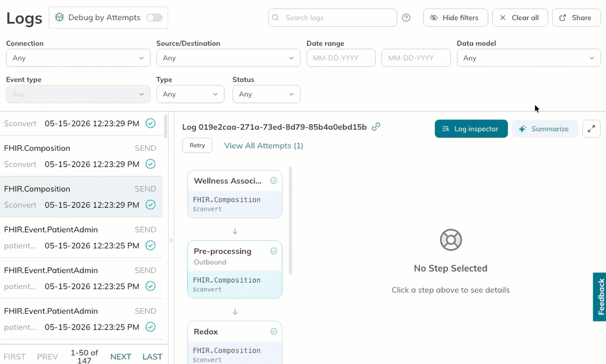
Task: Open the search help question mark icon
Action: coord(406,18)
